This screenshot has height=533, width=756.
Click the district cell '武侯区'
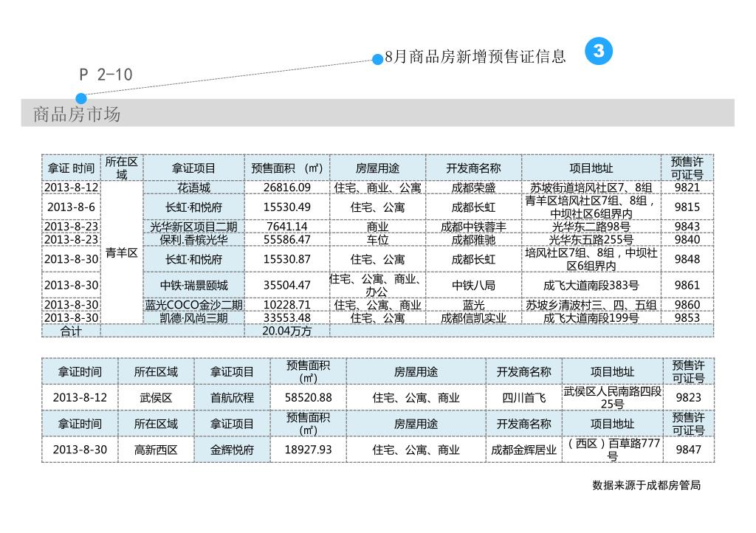(x=156, y=398)
